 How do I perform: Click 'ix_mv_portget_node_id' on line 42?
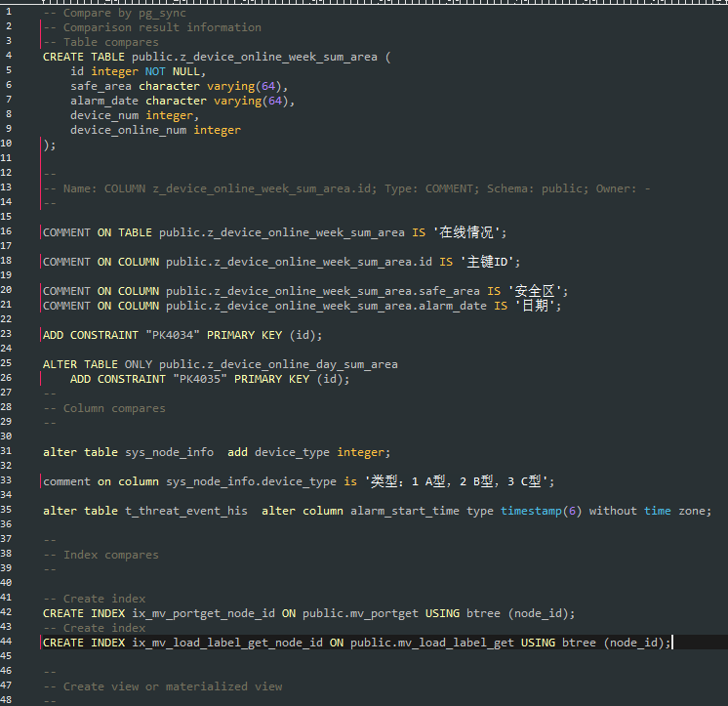[203, 613]
